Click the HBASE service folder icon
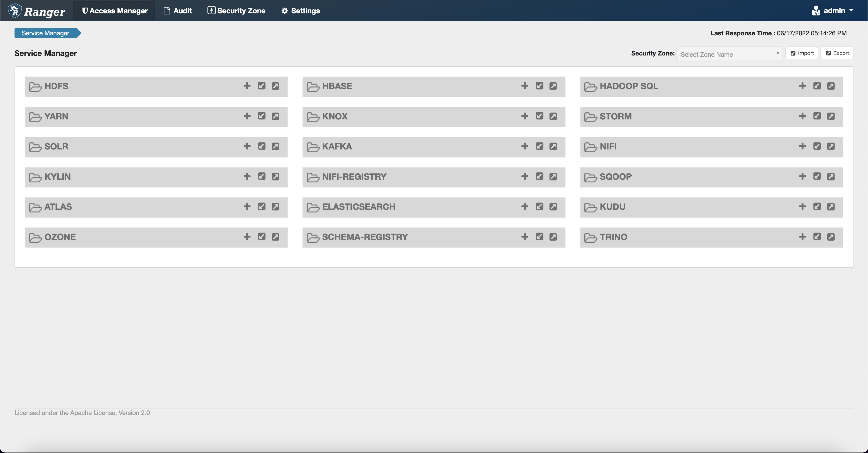 [313, 86]
